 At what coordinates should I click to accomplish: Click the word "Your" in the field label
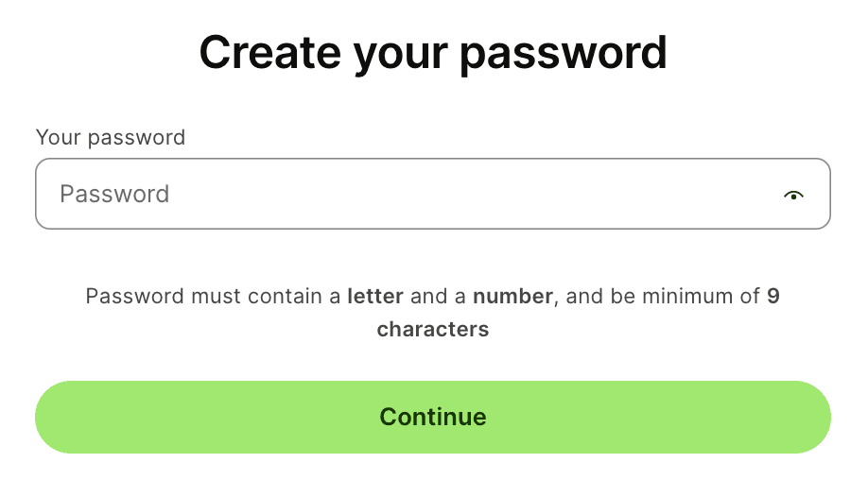pyautogui.click(x=58, y=137)
